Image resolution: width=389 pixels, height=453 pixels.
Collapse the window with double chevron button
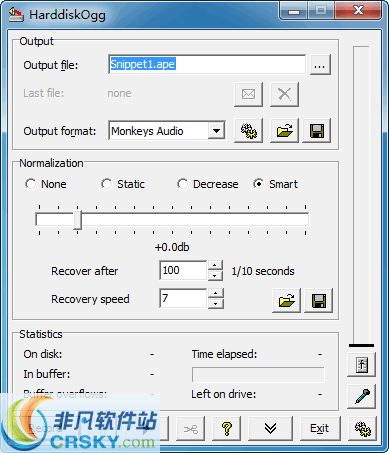pyautogui.click(x=270, y=428)
